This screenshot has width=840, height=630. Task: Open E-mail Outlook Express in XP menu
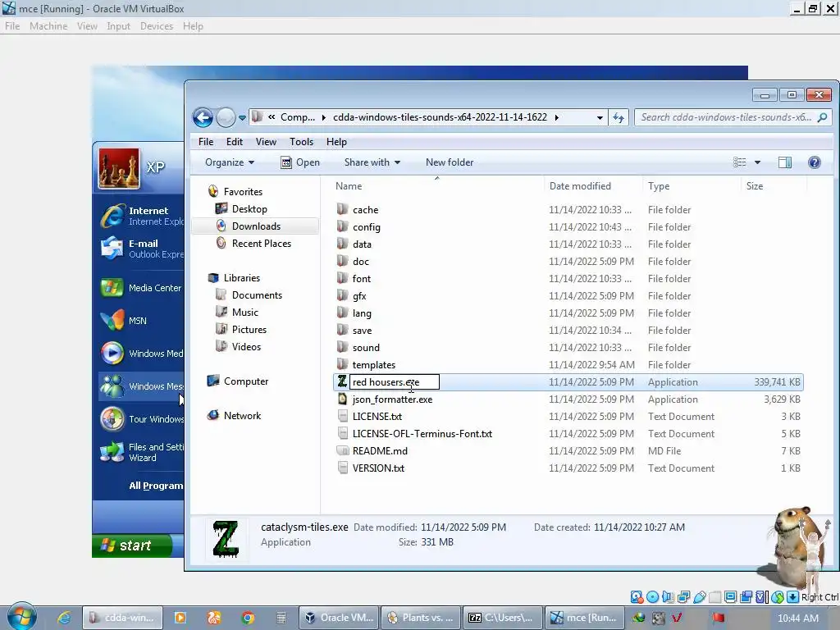pyautogui.click(x=141, y=249)
